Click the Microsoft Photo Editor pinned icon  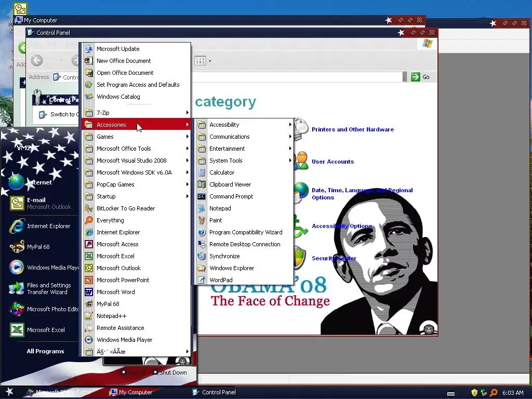click(x=17, y=309)
